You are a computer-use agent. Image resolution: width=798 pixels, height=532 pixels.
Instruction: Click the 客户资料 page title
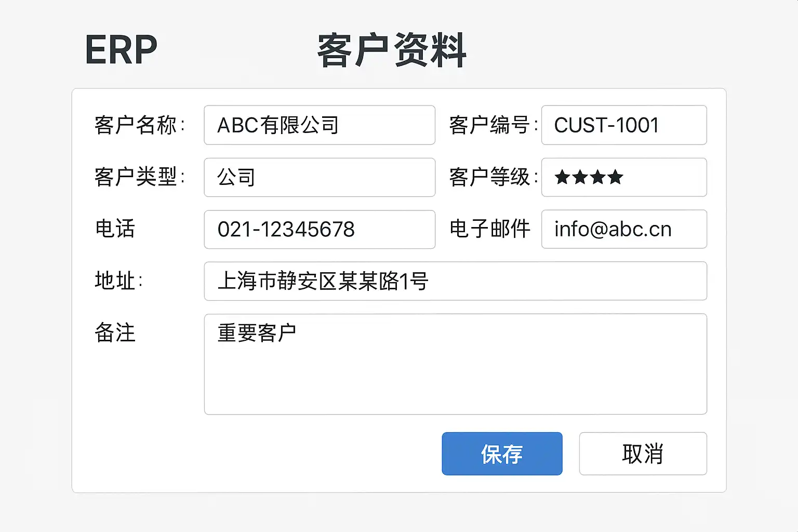(392, 50)
